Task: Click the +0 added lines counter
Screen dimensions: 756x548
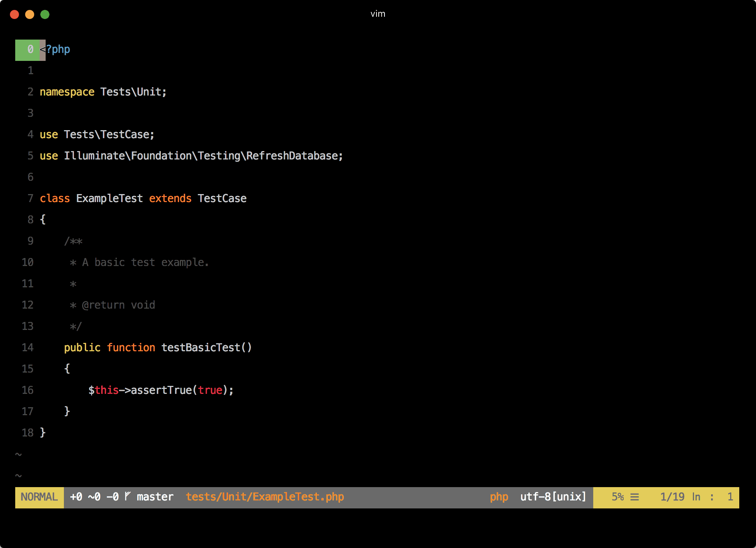Action: coord(76,497)
